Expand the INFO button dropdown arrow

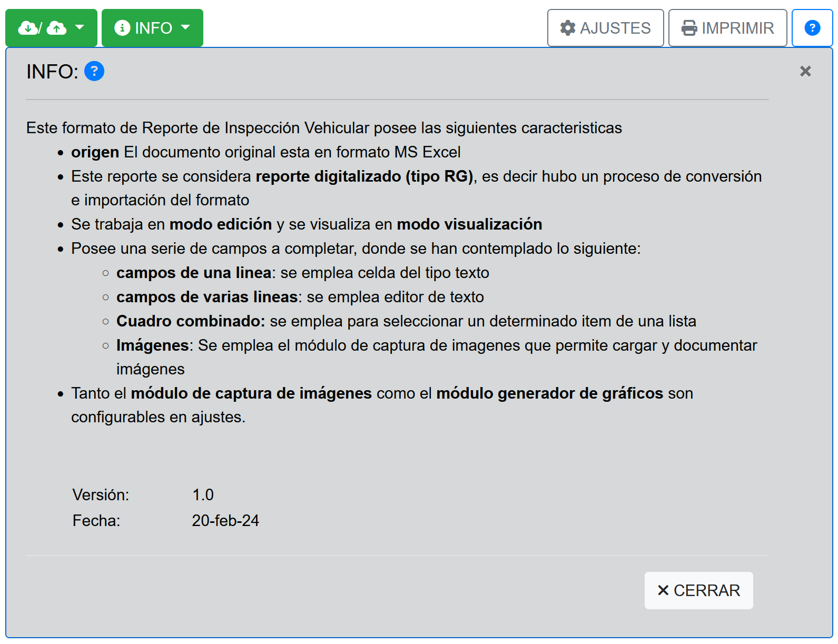tap(185, 27)
